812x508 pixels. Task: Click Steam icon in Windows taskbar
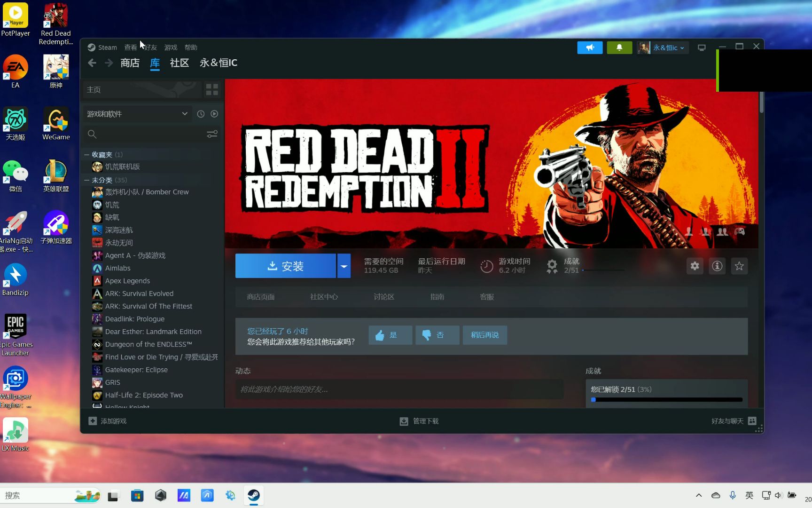(254, 495)
